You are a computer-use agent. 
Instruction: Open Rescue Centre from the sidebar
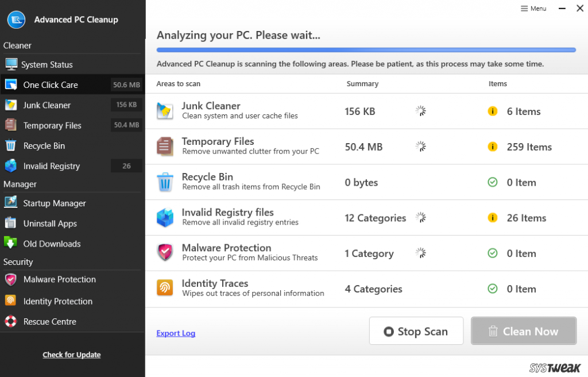pyautogui.click(x=72, y=322)
